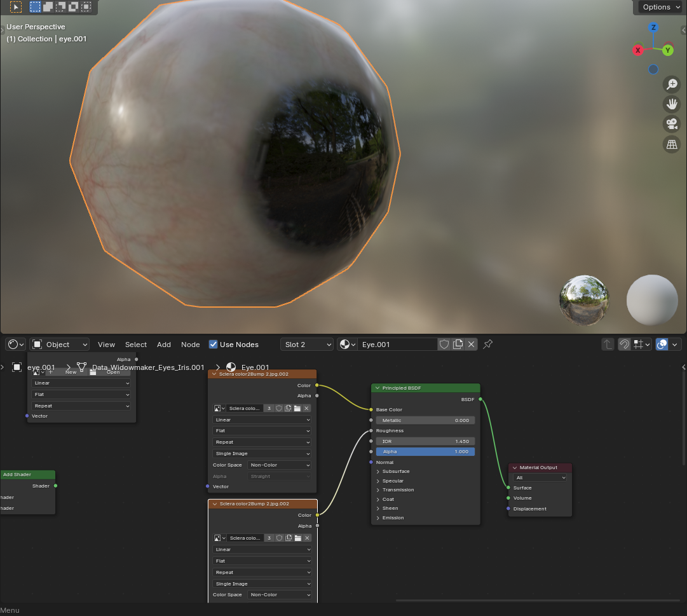Click the Invert selection mode icon
687x616 pixels.
point(73,6)
